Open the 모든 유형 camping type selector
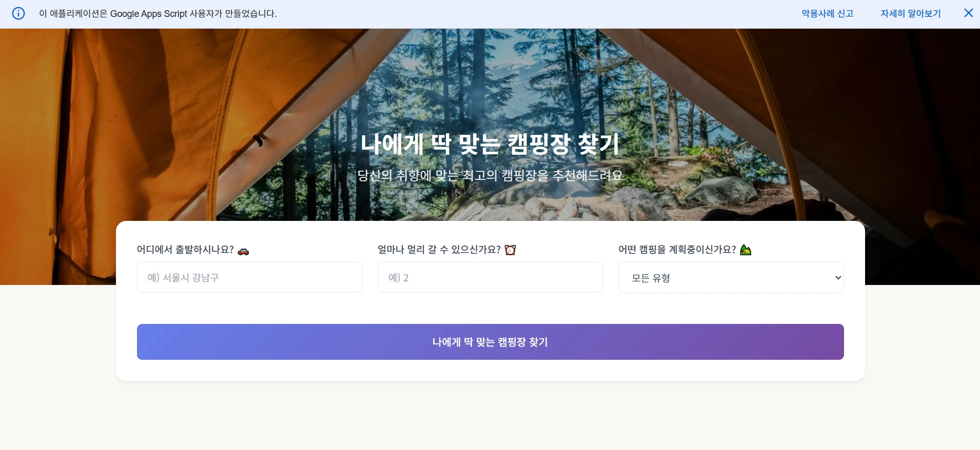The width and height of the screenshot is (980, 450). 731,278
